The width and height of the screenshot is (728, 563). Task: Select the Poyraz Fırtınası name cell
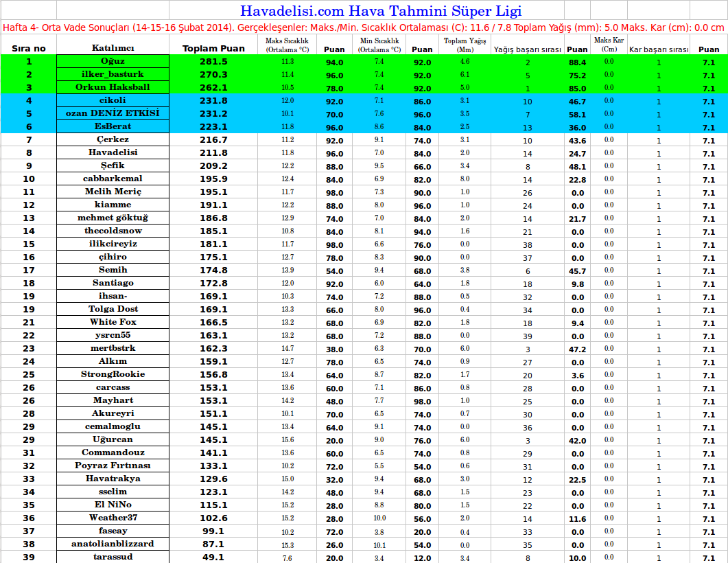(x=113, y=466)
